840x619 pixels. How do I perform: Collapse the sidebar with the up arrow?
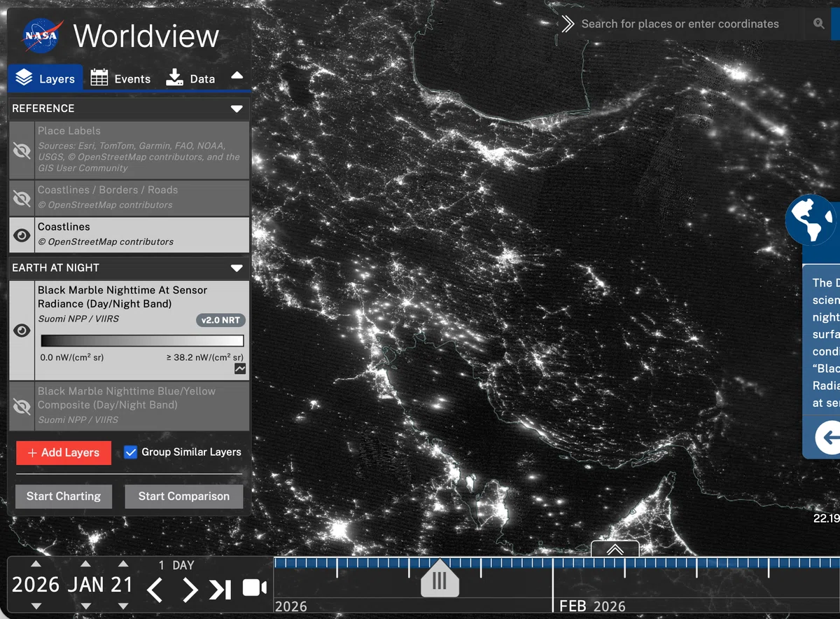click(x=237, y=76)
